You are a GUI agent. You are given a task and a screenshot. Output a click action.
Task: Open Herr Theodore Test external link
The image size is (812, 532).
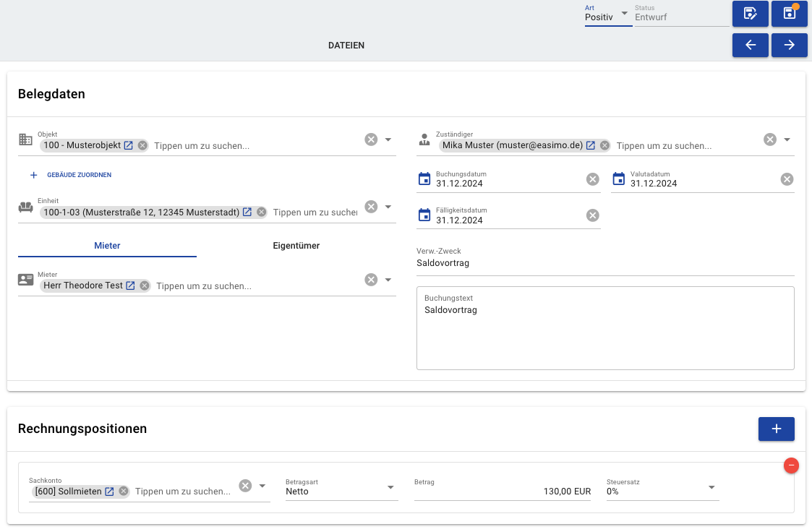click(x=130, y=286)
